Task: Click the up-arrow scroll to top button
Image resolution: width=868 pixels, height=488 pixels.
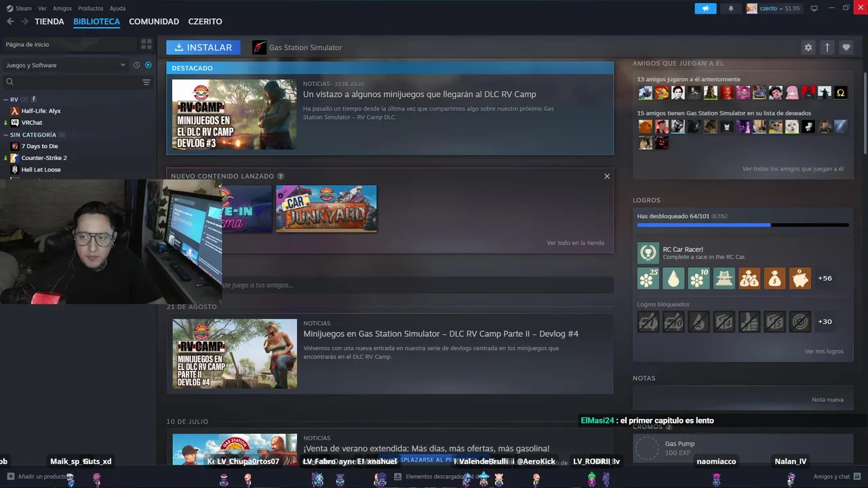Action: (x=827, y=47)
